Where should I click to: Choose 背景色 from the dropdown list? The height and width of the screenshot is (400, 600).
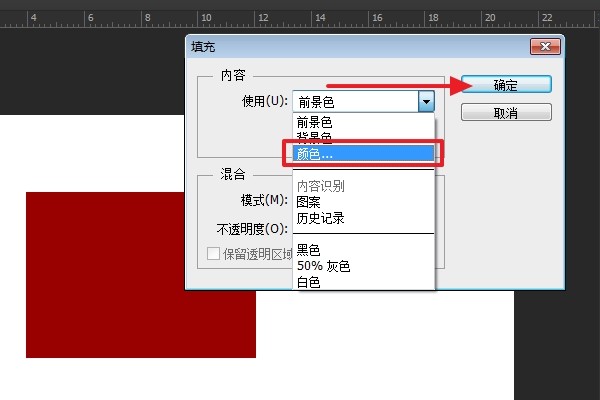(x=363, y=137)
